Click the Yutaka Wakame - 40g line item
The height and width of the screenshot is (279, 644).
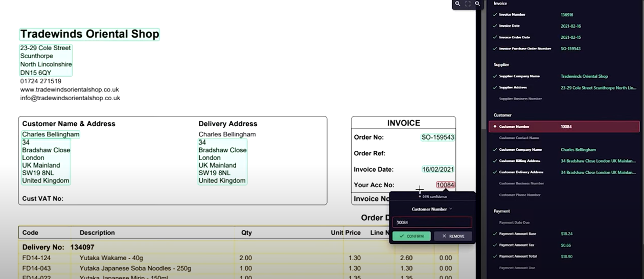pos(111,258)
